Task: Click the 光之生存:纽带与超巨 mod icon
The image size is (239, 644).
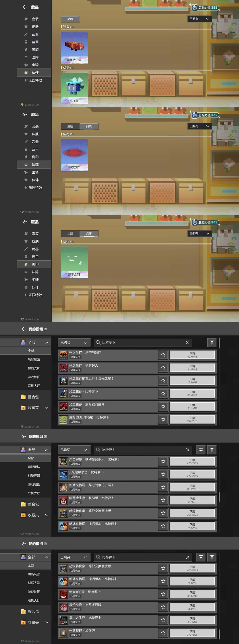Action: (x=63, y=355)
